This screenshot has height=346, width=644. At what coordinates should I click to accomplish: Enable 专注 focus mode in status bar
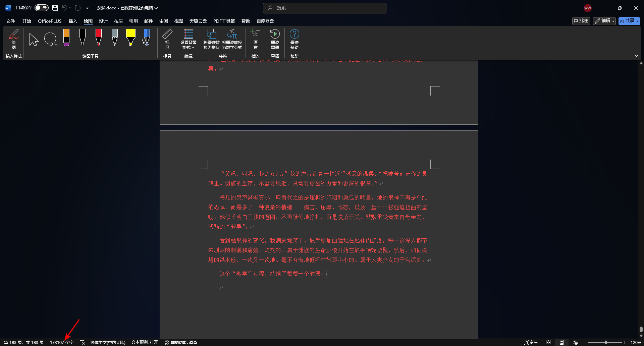point(530,342)
